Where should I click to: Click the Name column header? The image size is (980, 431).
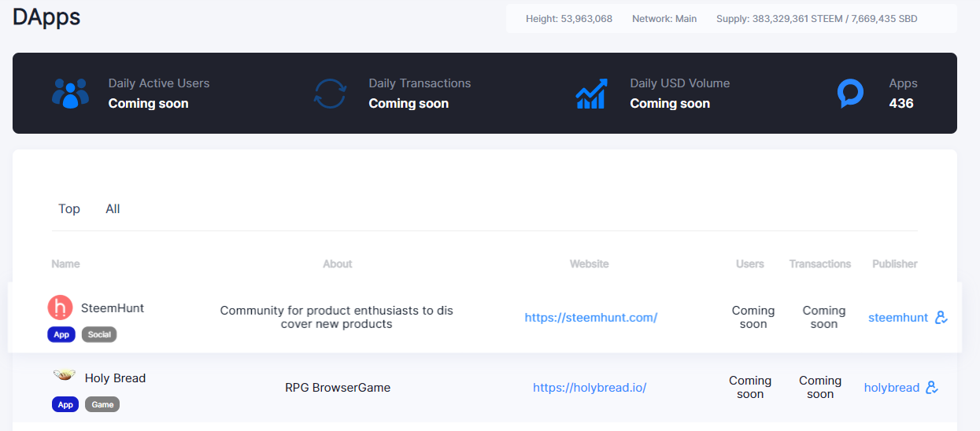65,264
